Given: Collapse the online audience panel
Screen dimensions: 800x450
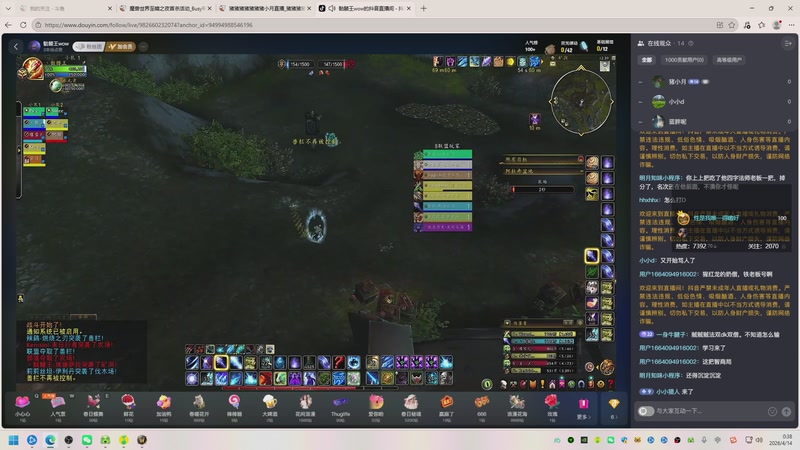Looking at the screenshot, I should point(788,43).
